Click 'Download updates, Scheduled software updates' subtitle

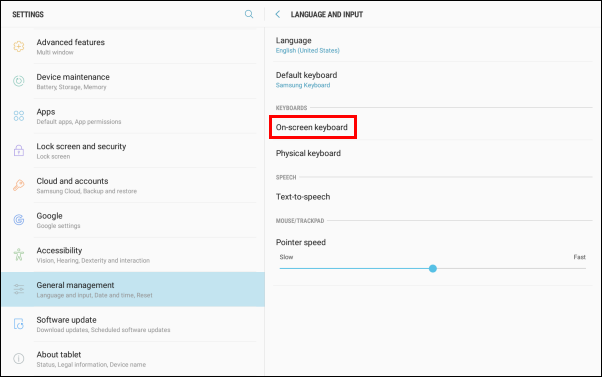103,330
